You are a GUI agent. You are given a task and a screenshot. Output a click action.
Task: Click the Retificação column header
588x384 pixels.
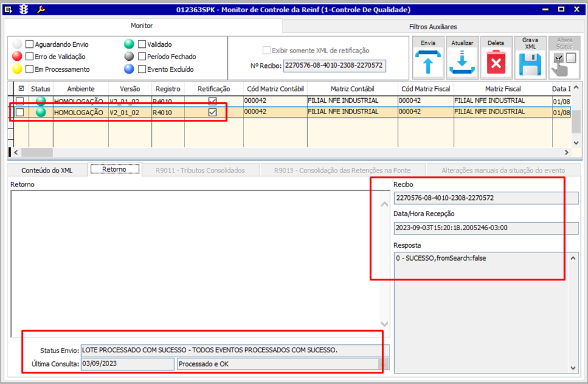point(214,89)
